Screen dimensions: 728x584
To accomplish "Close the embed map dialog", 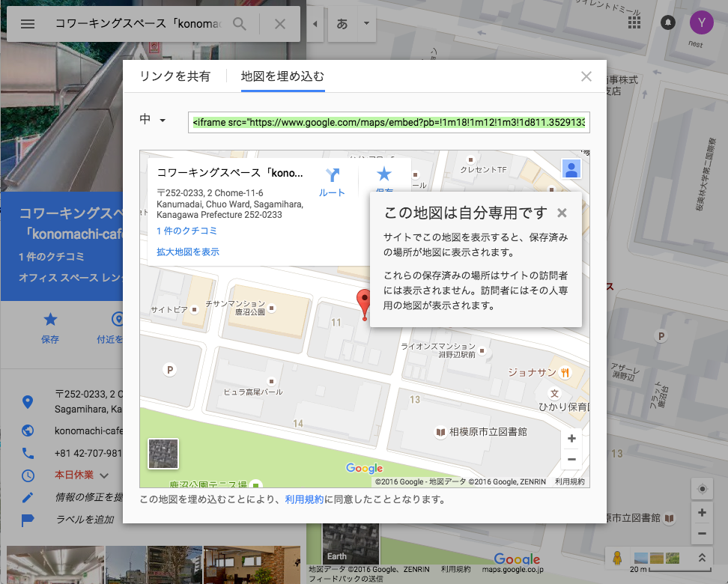I will pos(586,76).
